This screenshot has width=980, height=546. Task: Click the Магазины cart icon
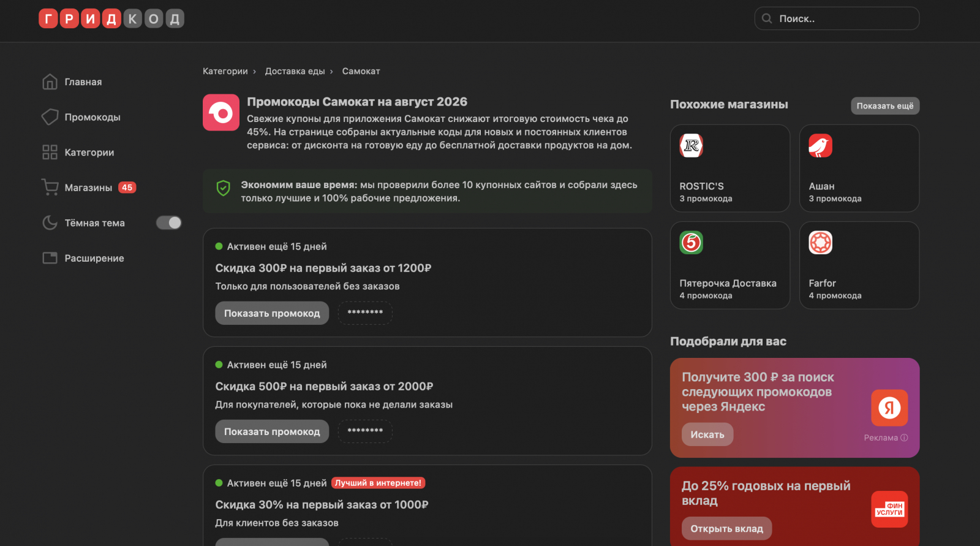[50, 187]
